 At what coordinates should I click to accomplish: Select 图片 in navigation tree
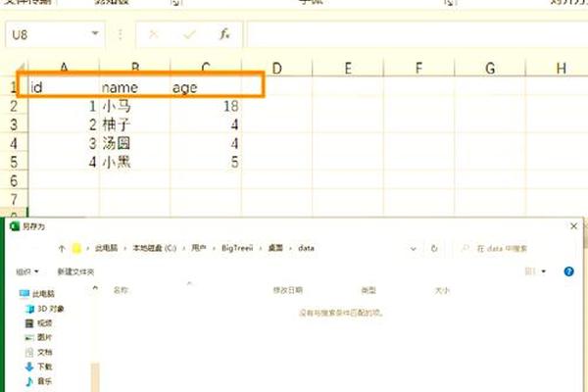(x=38, y=337)
